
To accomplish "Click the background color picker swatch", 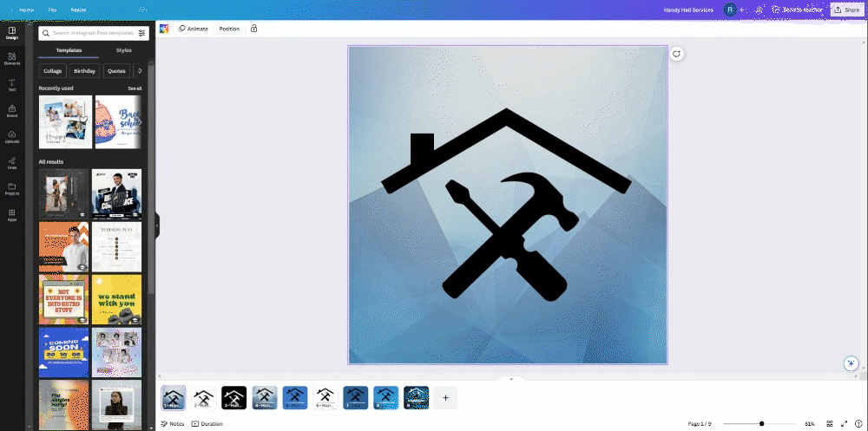I will (164, 29).
